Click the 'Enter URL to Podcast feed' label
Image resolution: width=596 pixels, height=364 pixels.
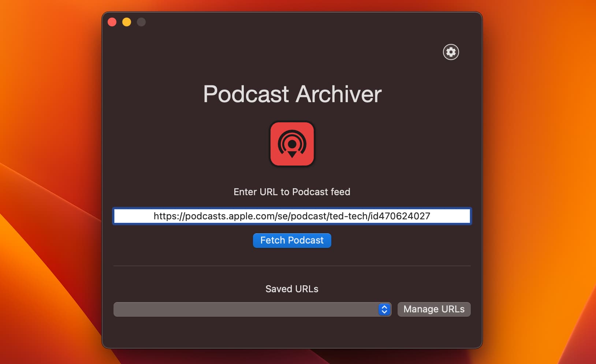(x=292, y=192)
